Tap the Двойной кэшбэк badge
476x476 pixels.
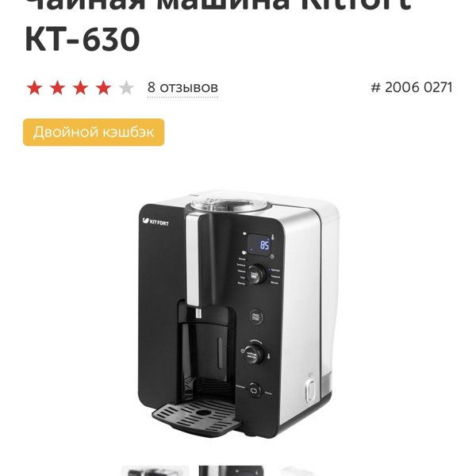click(94, 132)
